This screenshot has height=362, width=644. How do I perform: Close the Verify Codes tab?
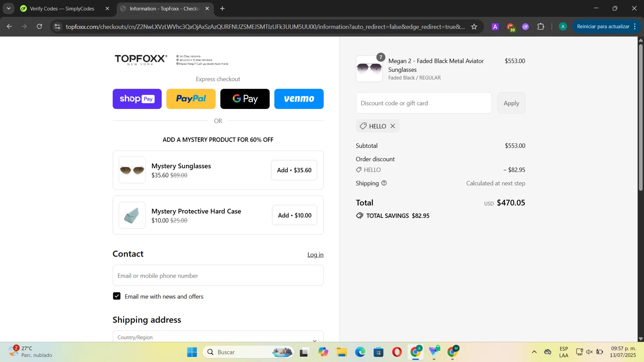107,9
